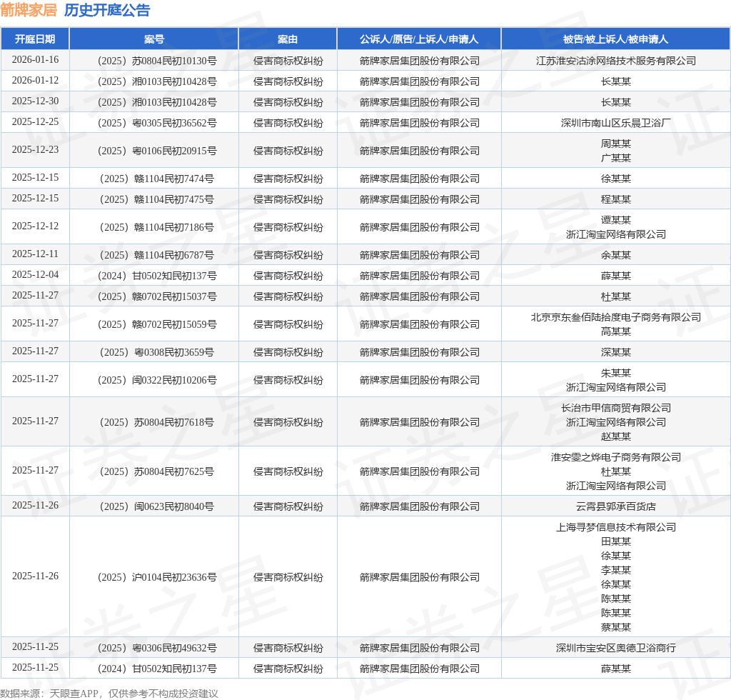Select the data source note 天眼查APP

(74, 694)
